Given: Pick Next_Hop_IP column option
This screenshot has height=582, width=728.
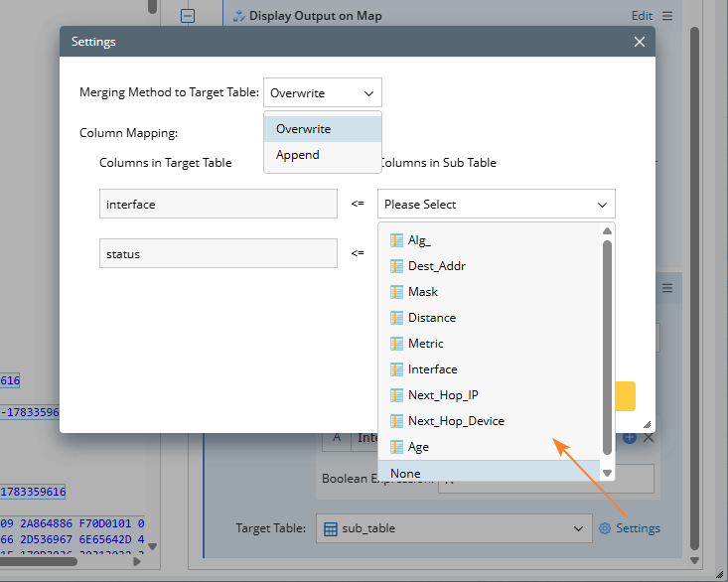Looking at the screenshot, I should 443,395.
